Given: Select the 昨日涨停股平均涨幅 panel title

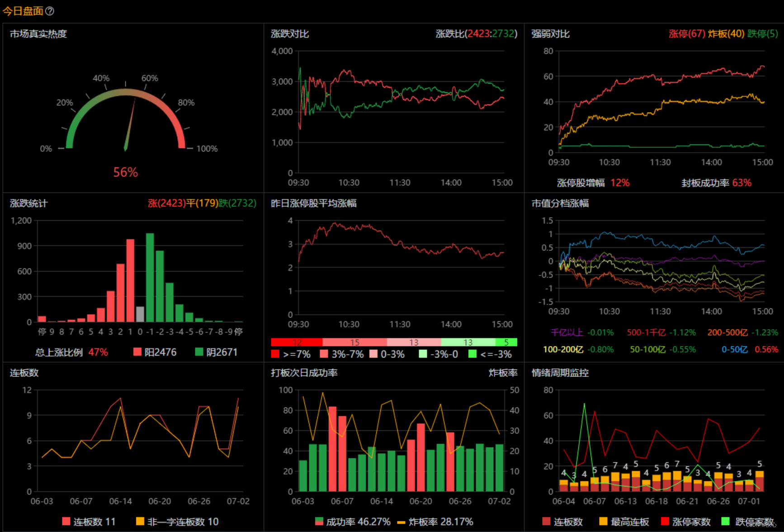Looking at the screenshot, I should pos(314,203).
